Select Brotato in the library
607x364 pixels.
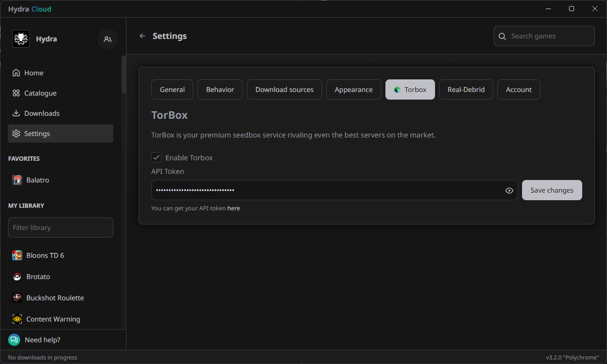(x=38, y=277)
